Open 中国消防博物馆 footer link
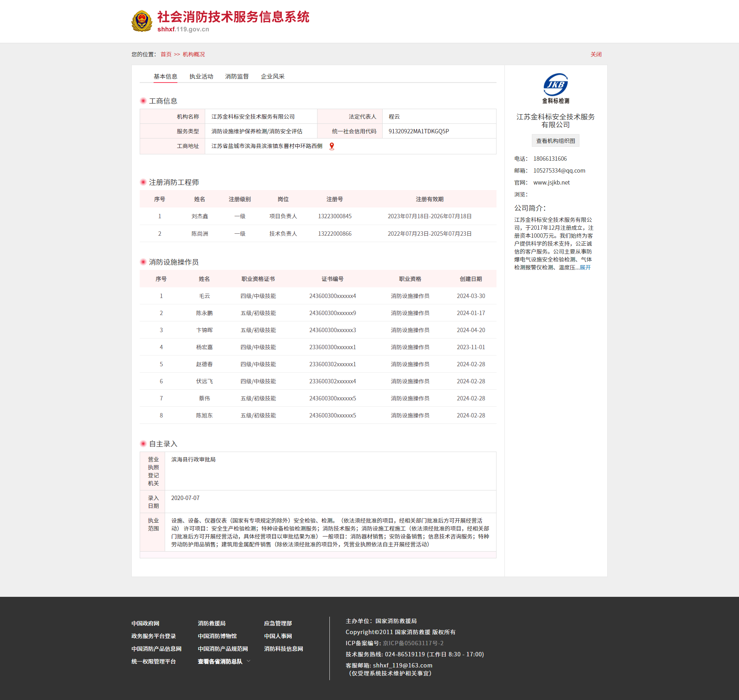739x700 pixels. point(217,636)
